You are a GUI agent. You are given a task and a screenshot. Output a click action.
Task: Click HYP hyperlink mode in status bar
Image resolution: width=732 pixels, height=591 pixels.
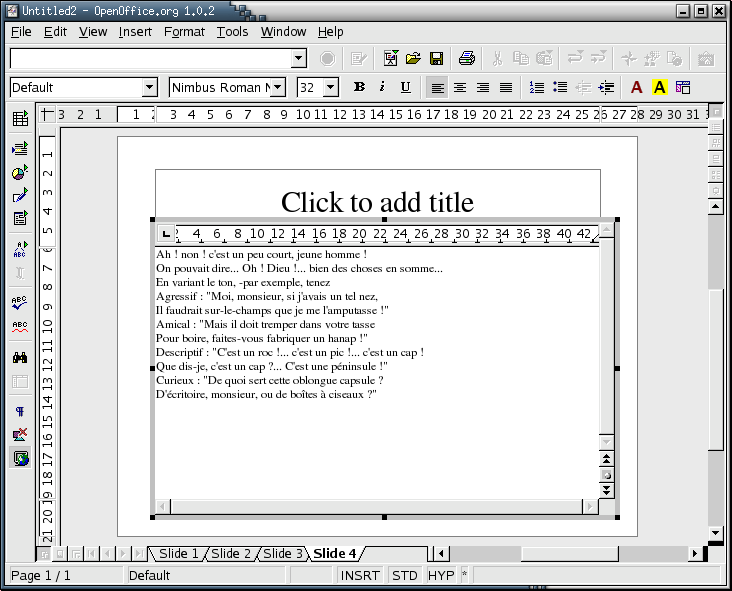(441, 575)
